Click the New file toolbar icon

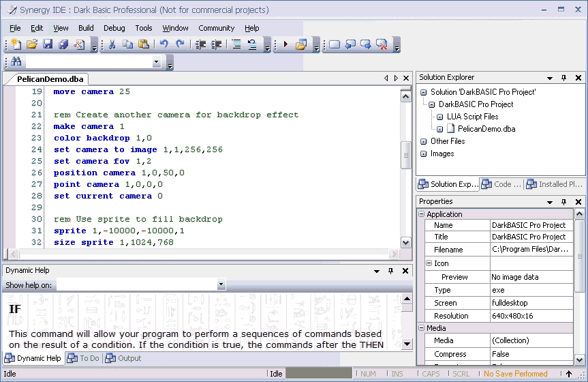[x=16, y=44]
